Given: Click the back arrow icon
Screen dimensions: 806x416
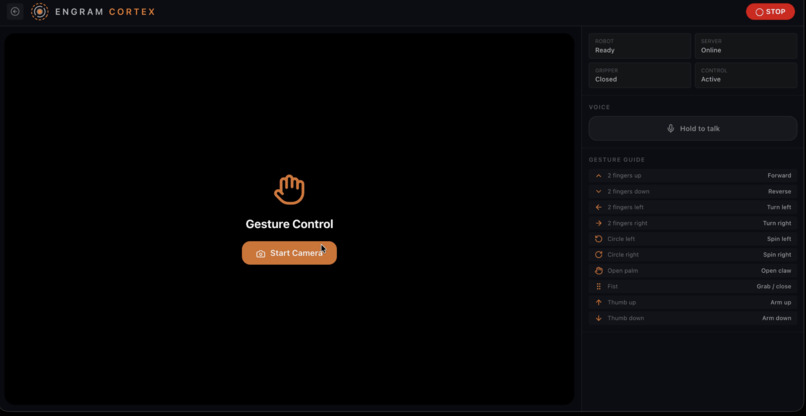Looking at the screenshot, I should pos(15,11).
